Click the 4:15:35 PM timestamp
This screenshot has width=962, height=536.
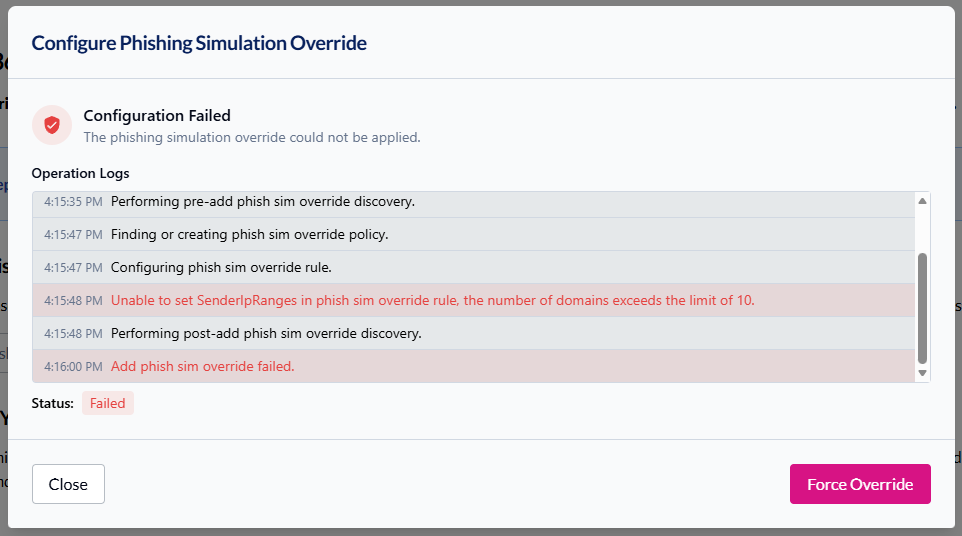pyautogui.click(x=73, y=202)
